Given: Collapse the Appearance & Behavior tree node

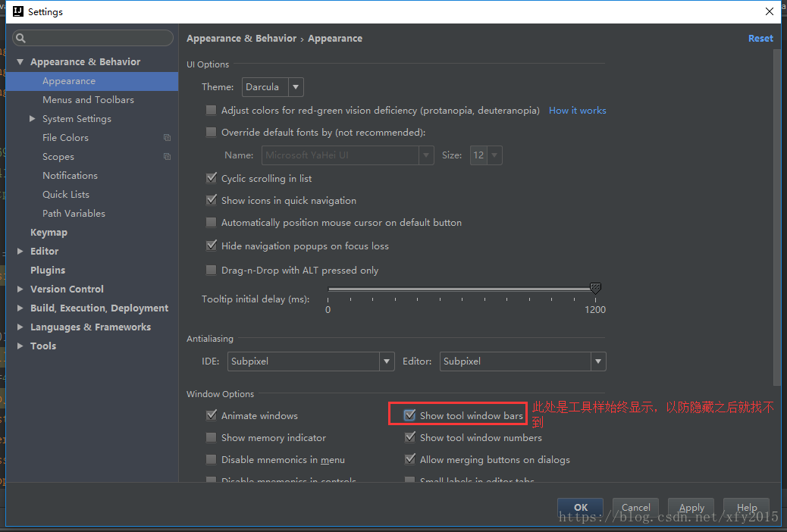Looking at the screenshot, I should coord(20,61).
